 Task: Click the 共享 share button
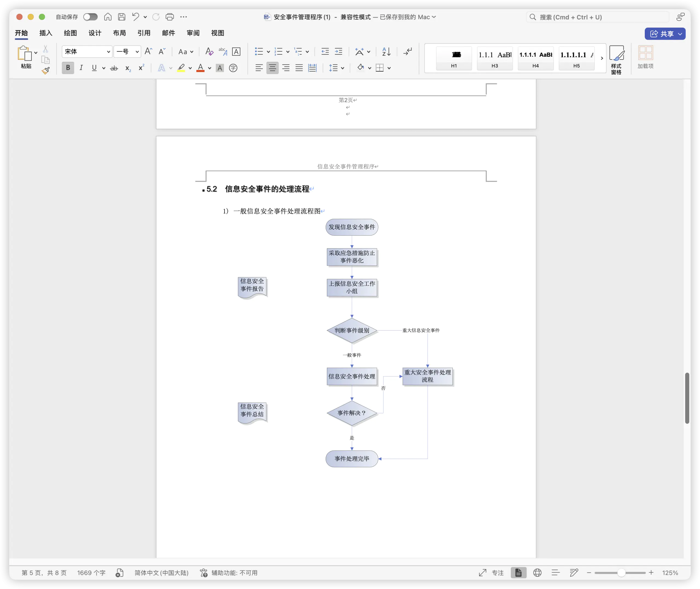point(661,34)
